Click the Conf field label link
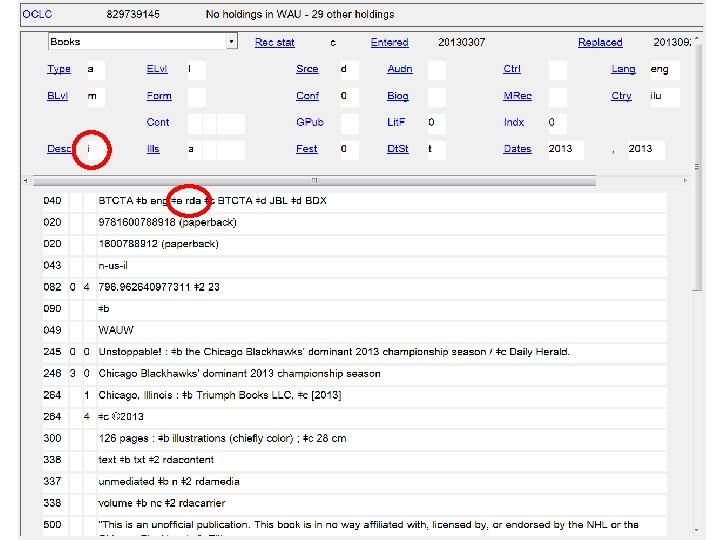Image resolution: width=720 pixels, height=540 pixels. 307,96
